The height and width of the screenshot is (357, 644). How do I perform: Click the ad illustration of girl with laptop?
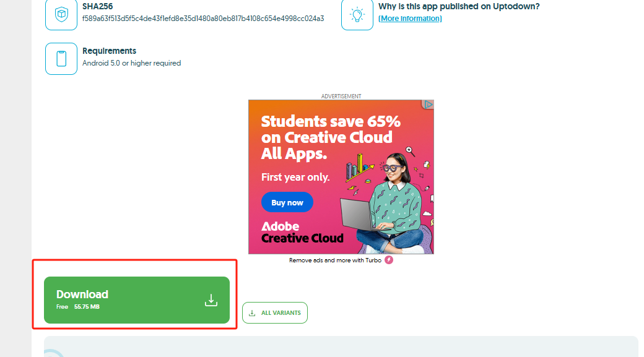[391, 198]
